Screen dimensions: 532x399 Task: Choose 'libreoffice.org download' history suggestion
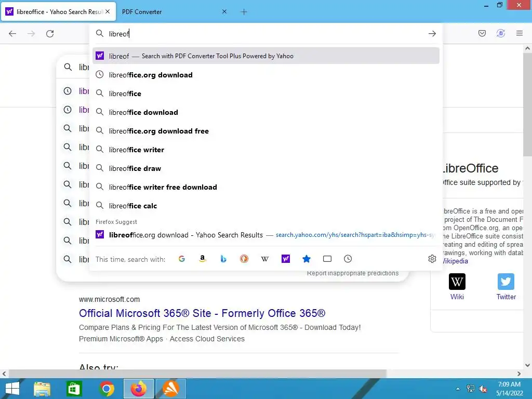pyautogui.click(x=266, y=75)
